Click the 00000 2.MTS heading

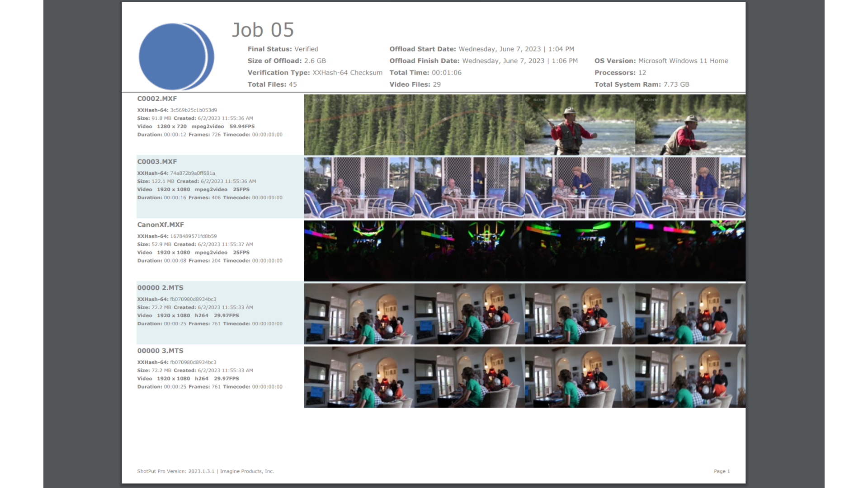coord(160,287)
